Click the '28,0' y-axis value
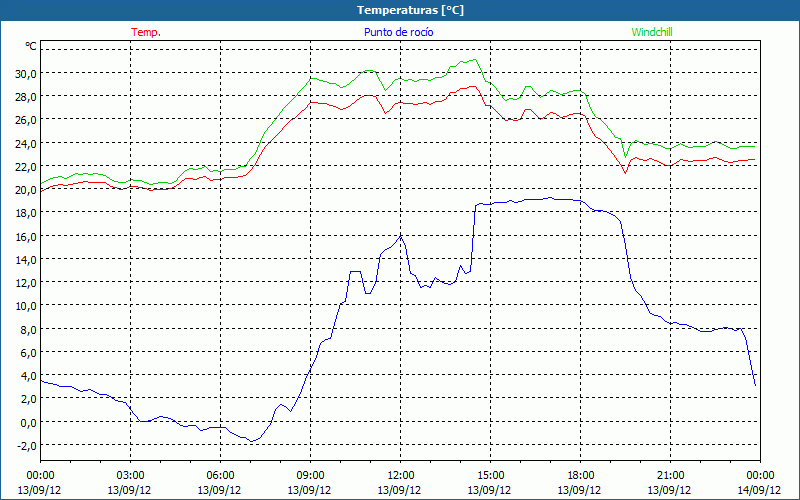Viewport: 800px width, 500px height. (26, 97)
